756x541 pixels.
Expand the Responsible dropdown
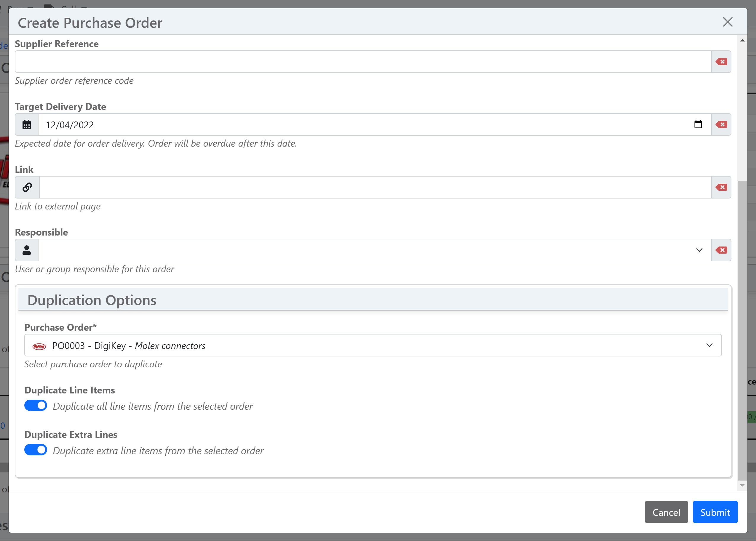pos(699,250)
